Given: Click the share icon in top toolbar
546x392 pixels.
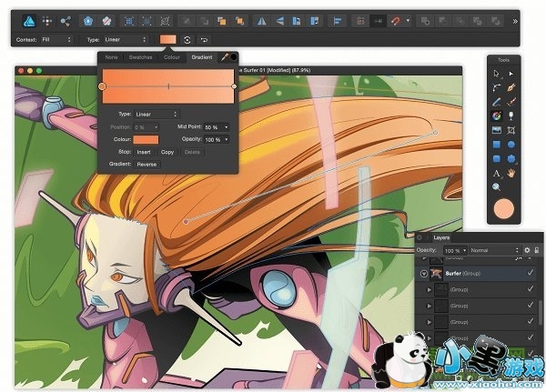Looking at the screenshot, I should 65,20.
